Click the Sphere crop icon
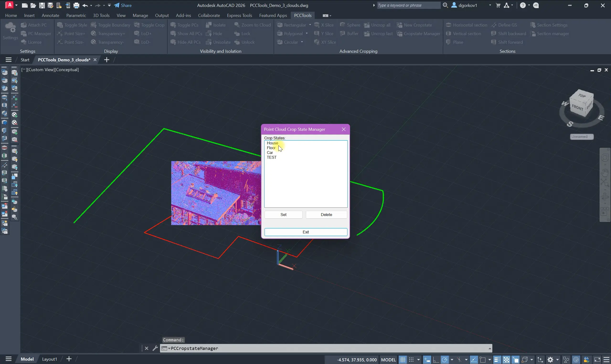This screenshot has width=611, height=364. tap(342, 25)
